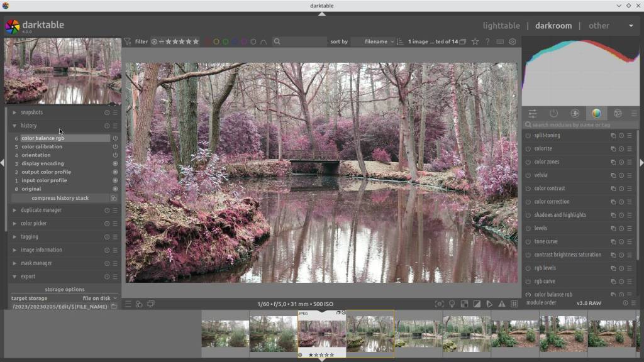Select the orientation history item
Image resolution: width=644 pixels, height=362 pixels.
point(36,155)
